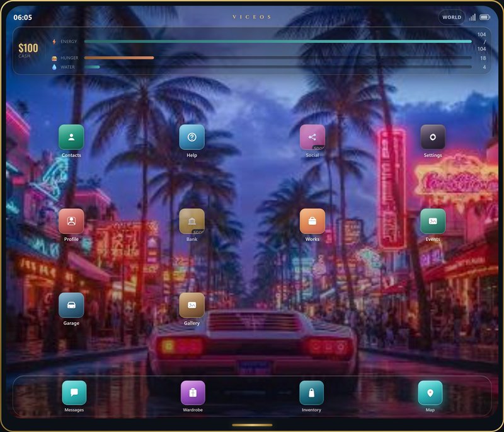Open the Profile app
This screenshot has width=504, height=432.
coord(71,221)
